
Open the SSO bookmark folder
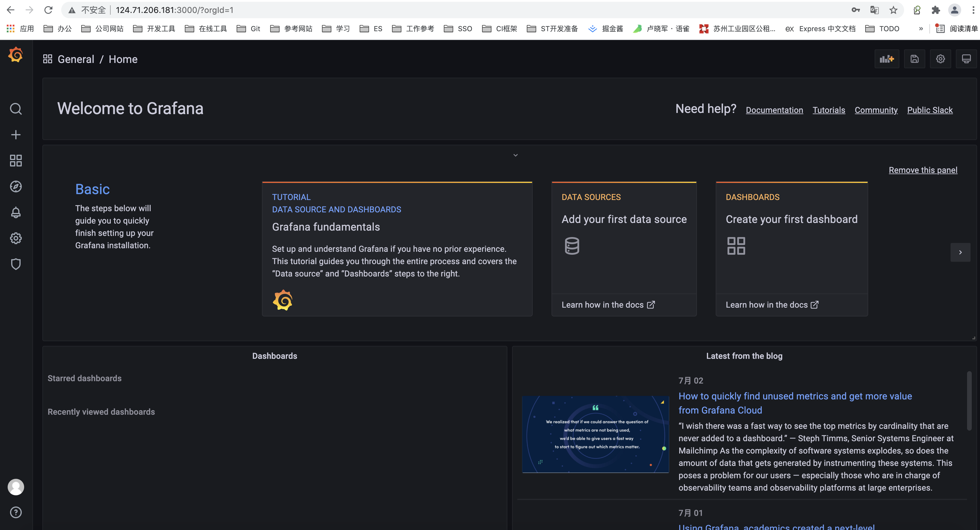458,29
